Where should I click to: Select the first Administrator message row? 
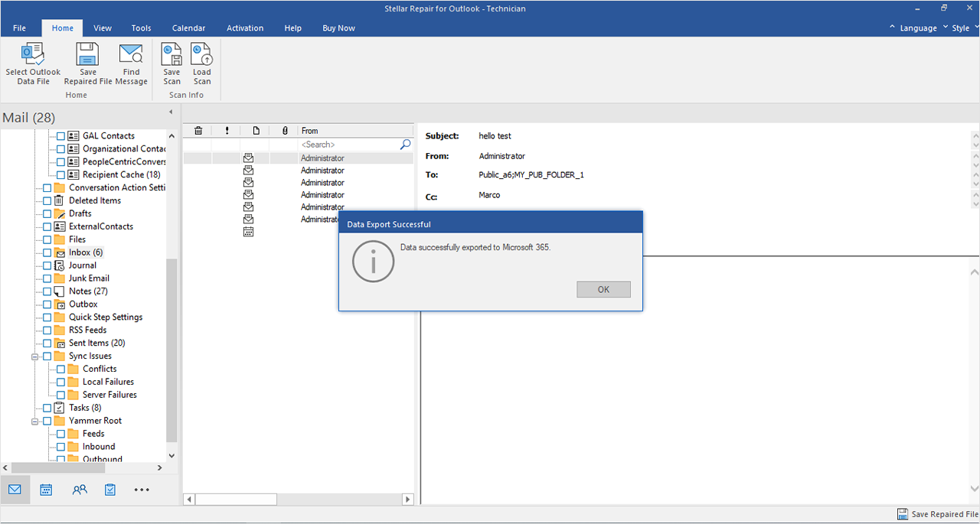pyautogui.click(x=299, y=158)
